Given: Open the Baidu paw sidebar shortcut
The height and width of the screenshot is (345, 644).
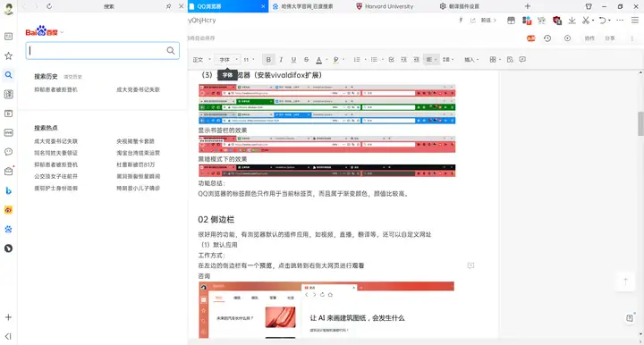Looking at the screenshot, I should tap(8, 230).
